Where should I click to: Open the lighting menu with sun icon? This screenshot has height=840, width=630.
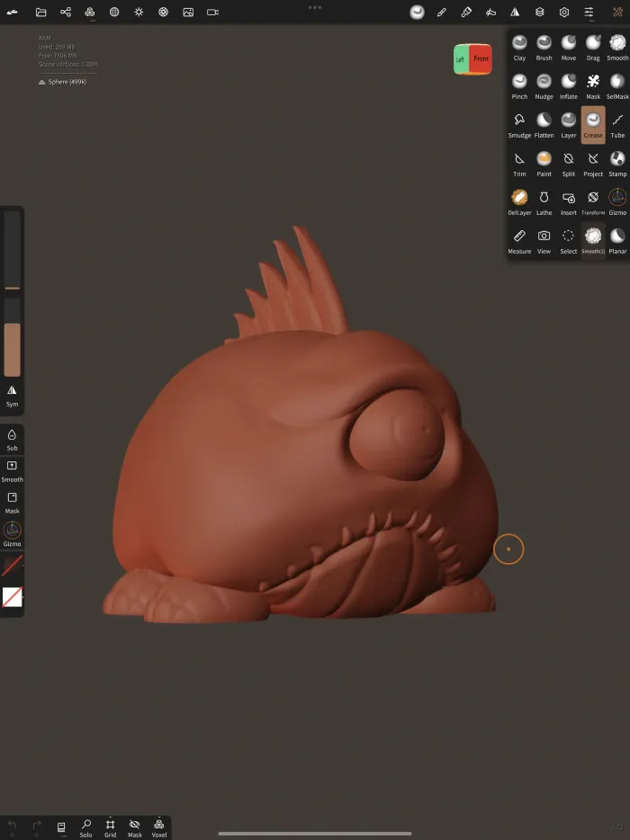click(x=139, y=12)
